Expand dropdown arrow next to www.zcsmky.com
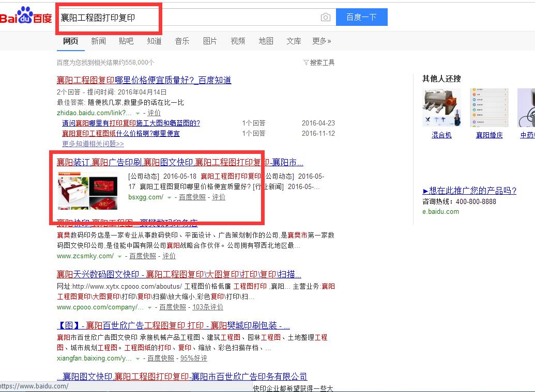 click(119, 256)
